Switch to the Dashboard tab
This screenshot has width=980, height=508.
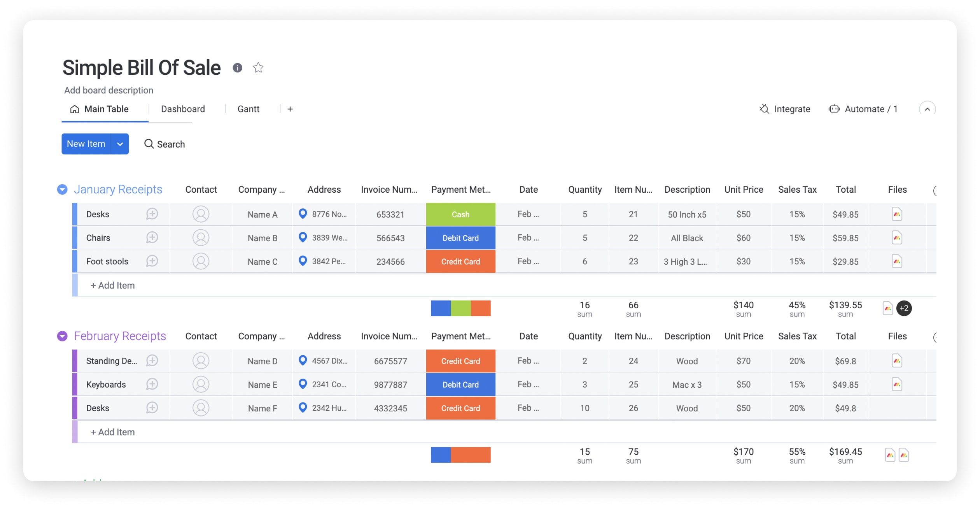coord(183,108)
